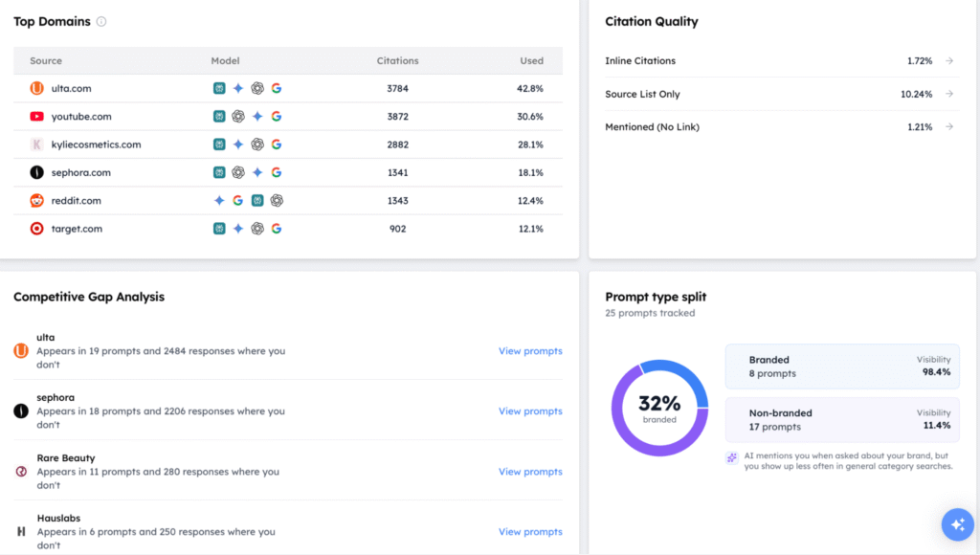This screenshot has height=555, width=980.
Task: Click the YouTube logo in Top Domains table
Action: pyautogui.click(x=37, y=116)
